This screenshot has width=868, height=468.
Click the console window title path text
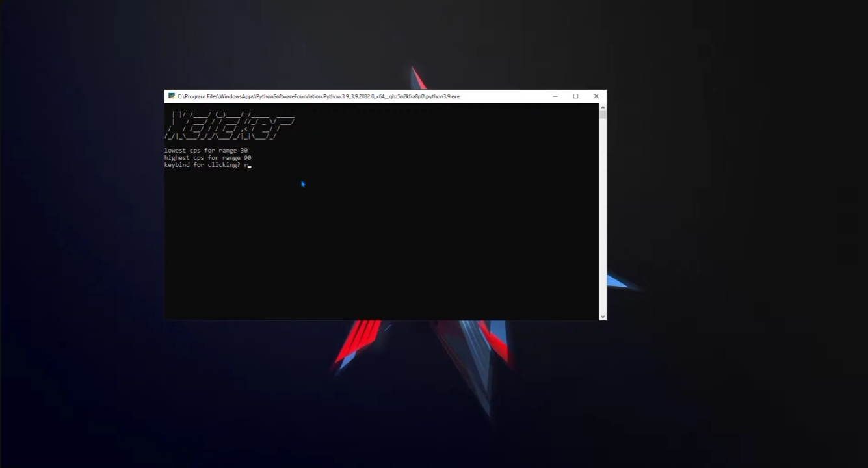pos(319,96)
